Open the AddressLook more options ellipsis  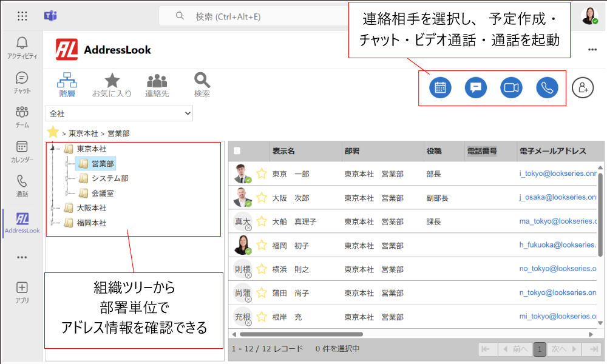(592, 50)
